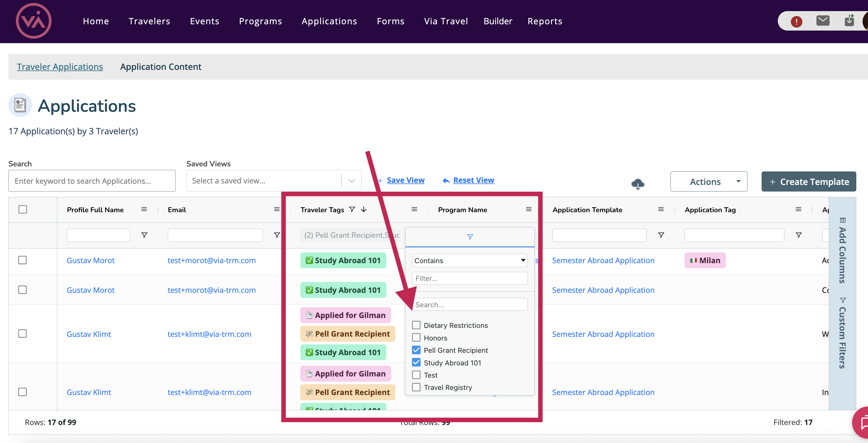Select the blue filter tab icon in popup
This screenshot has height=443, width=868.
[x=470, y=237]
